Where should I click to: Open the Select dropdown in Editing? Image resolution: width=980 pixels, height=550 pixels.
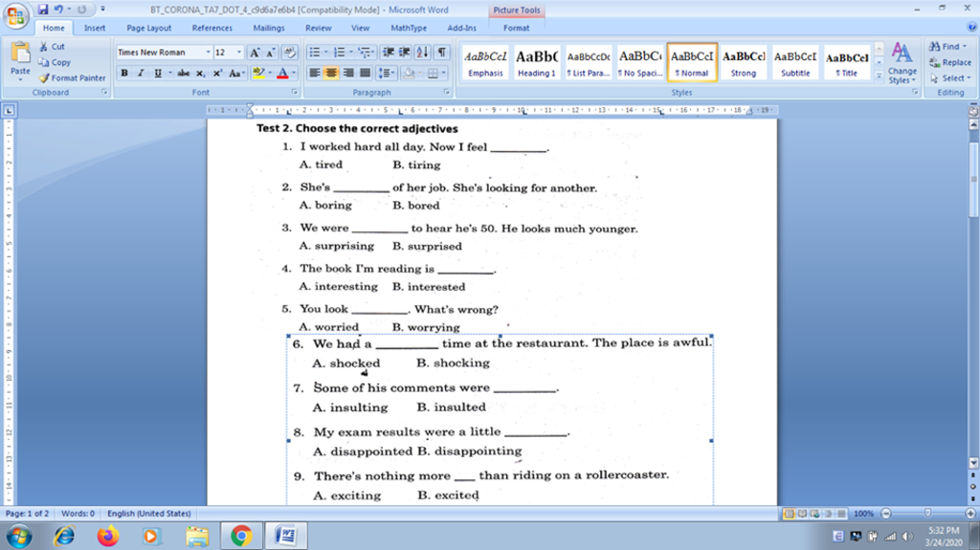pos(950,78)
